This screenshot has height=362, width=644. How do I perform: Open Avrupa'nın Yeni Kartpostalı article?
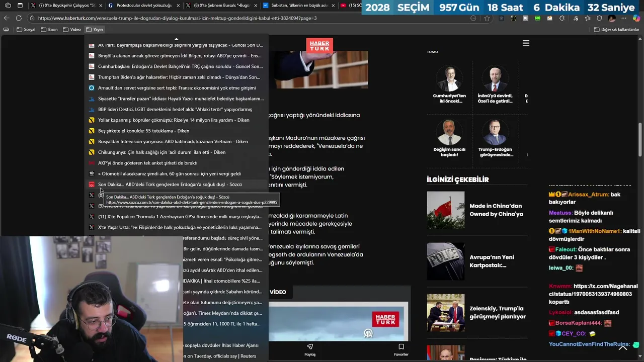pyautogui.click(x=493, y=261)
